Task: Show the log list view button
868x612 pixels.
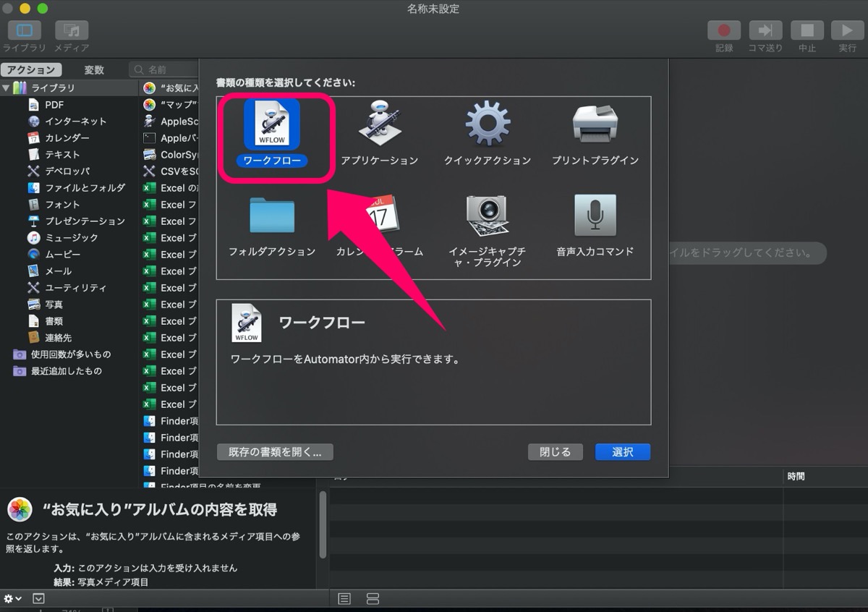Action: (344, 599)
